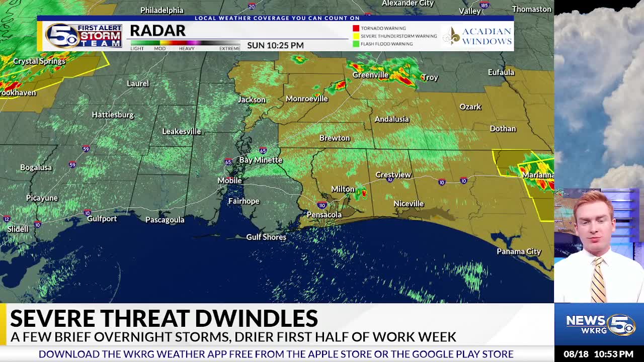Click the Fairhope city label
644x362 pixels.
(244, 201)
